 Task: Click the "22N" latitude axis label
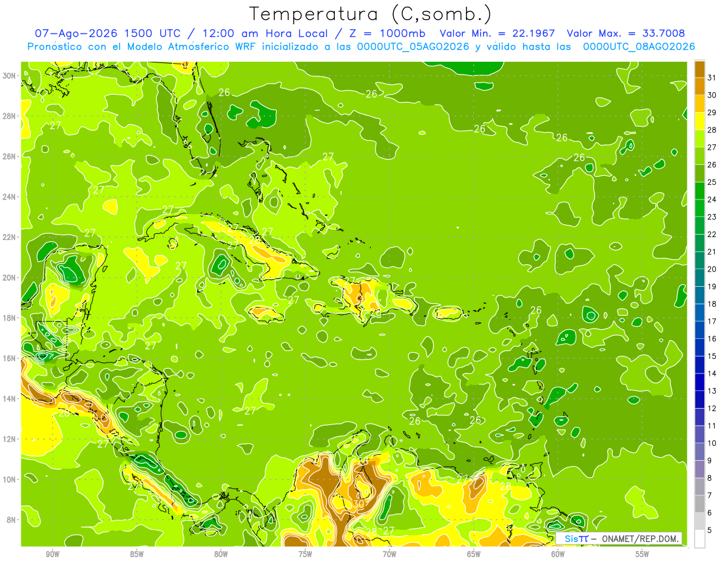click(x=9, y=237)
